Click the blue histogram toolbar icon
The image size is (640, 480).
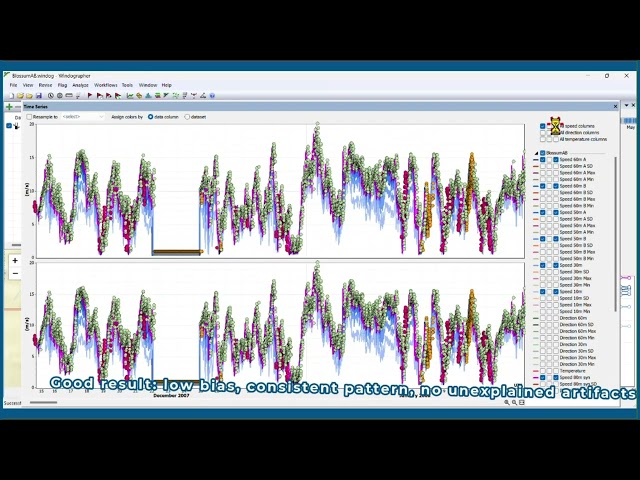(x=148, y=96)
